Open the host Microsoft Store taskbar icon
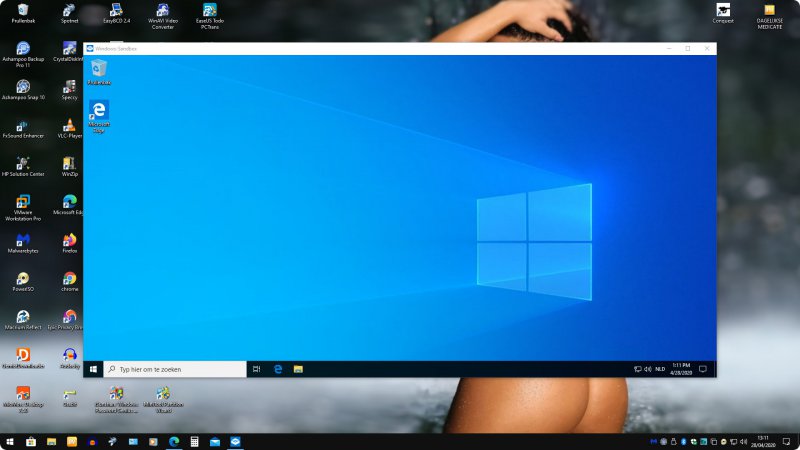 [x=31, y=441]
